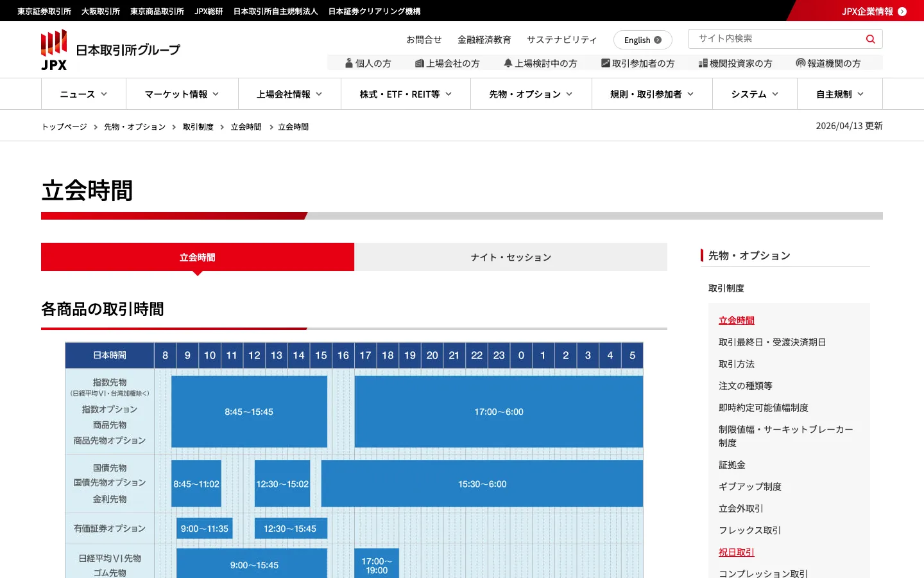Click the icon for 機関投資家の方
924x578 pixels.
[703, 63]
